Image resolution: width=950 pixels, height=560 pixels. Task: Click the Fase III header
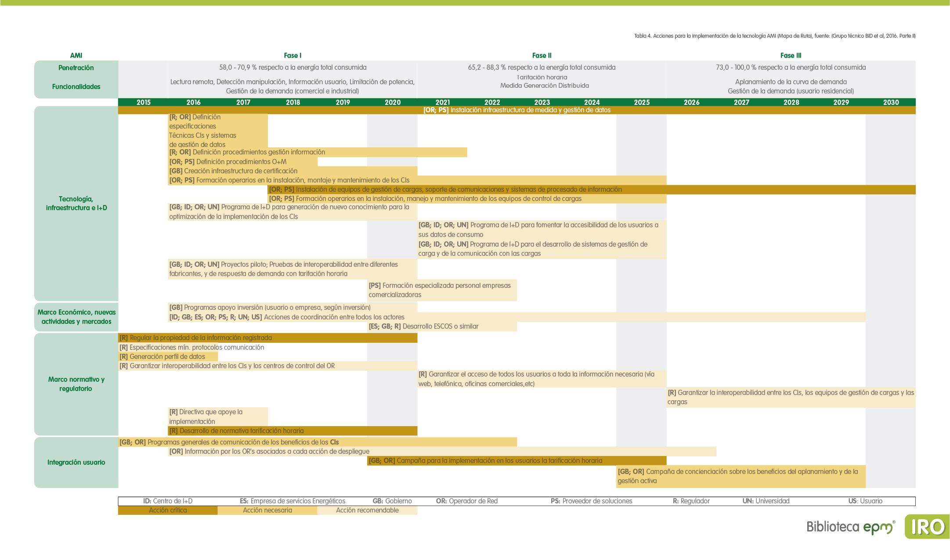791,55
